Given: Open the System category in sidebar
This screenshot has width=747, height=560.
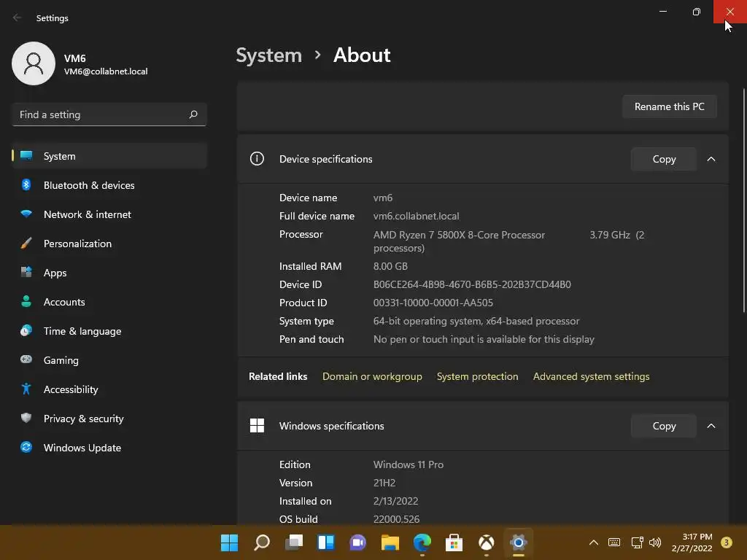Looking at the screenshot, I should [109, 156].
